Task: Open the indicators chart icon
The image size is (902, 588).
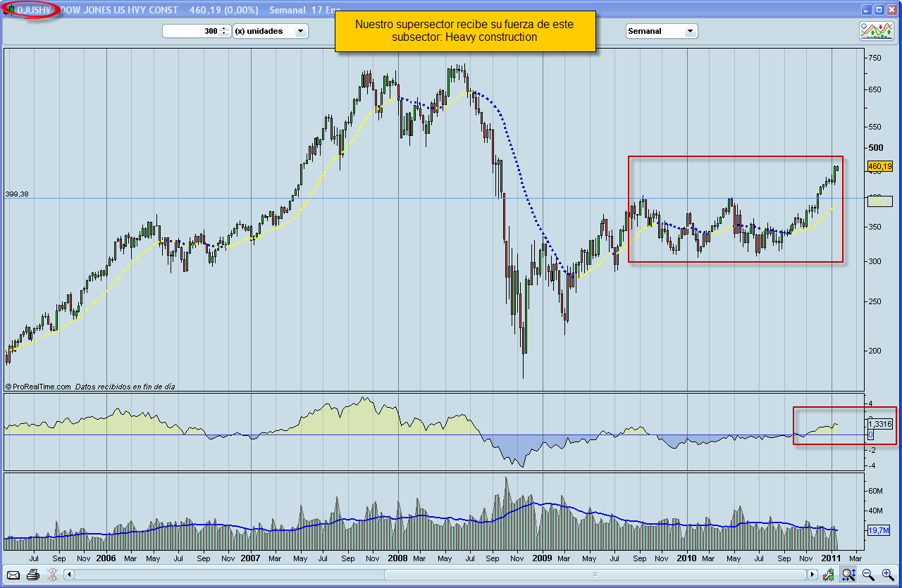Action: 876,31
